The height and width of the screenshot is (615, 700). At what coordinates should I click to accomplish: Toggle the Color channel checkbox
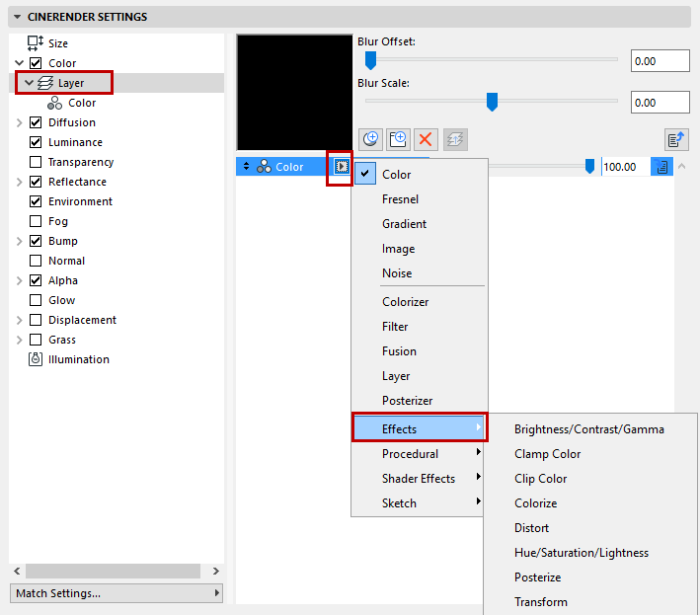(x=36, y=63)
